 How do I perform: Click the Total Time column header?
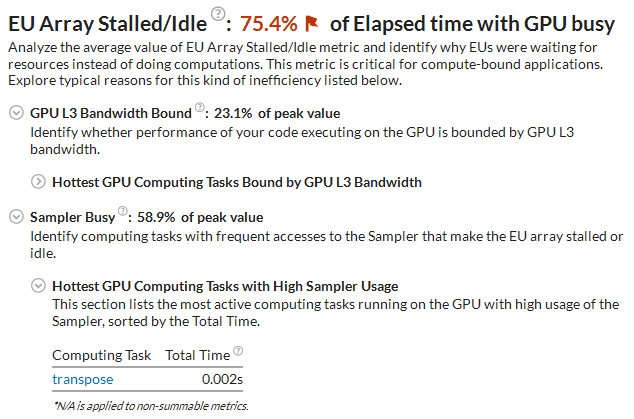195,355
